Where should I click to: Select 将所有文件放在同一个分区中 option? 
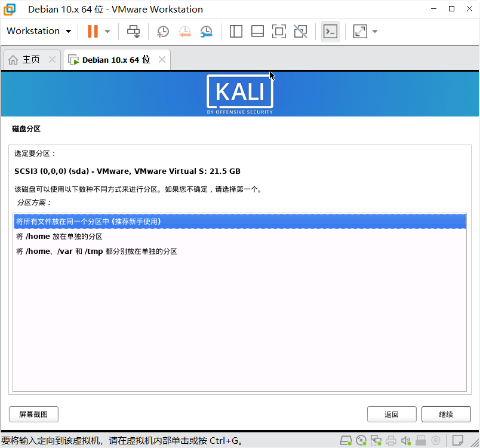tap(239, 222)
